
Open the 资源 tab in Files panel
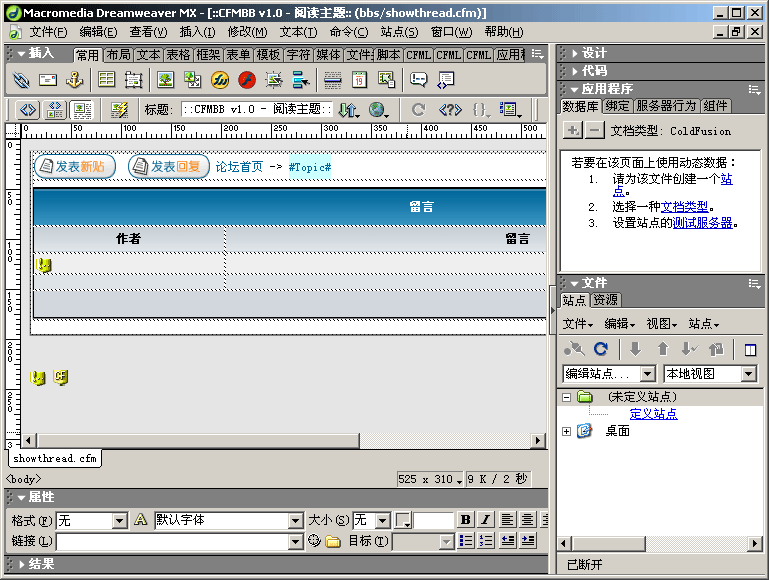(605, 300)
